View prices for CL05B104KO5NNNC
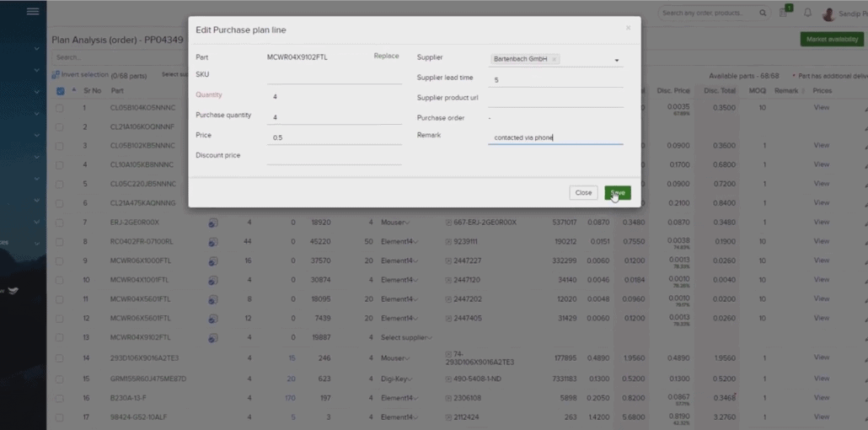 tap(822, 108)
